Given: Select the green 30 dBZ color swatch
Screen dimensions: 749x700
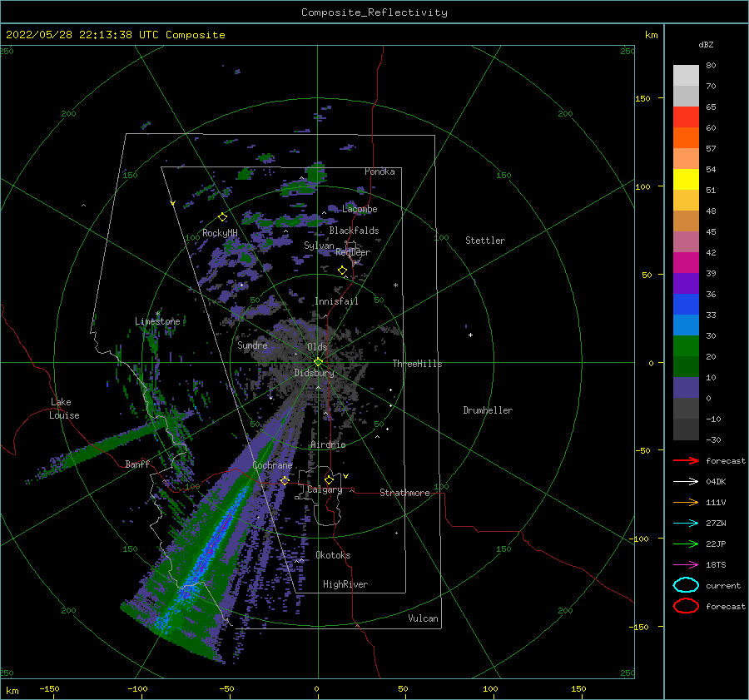Looking at the screenshot, I should [686, 346].
